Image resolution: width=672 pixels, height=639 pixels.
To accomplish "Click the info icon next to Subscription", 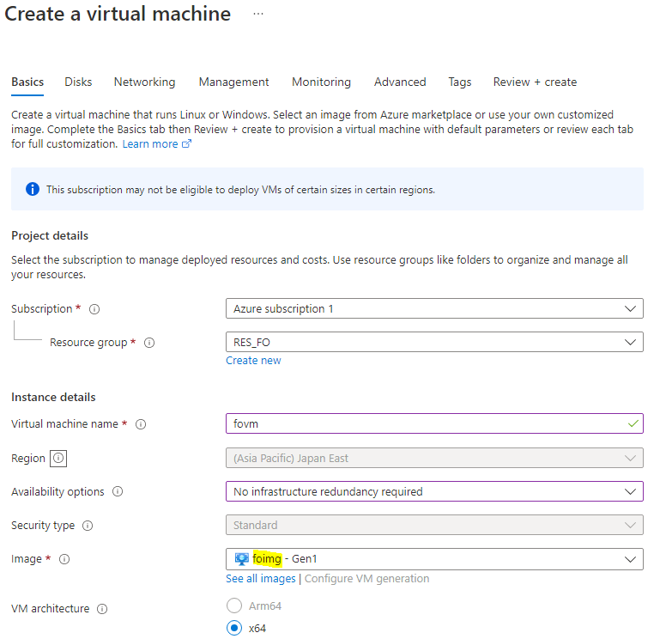I will coord(94,309).
